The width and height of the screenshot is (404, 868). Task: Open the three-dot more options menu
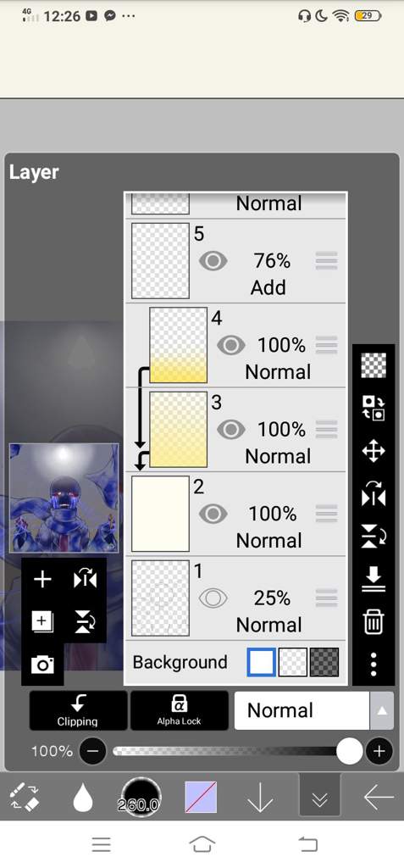[x=374, y=665]
